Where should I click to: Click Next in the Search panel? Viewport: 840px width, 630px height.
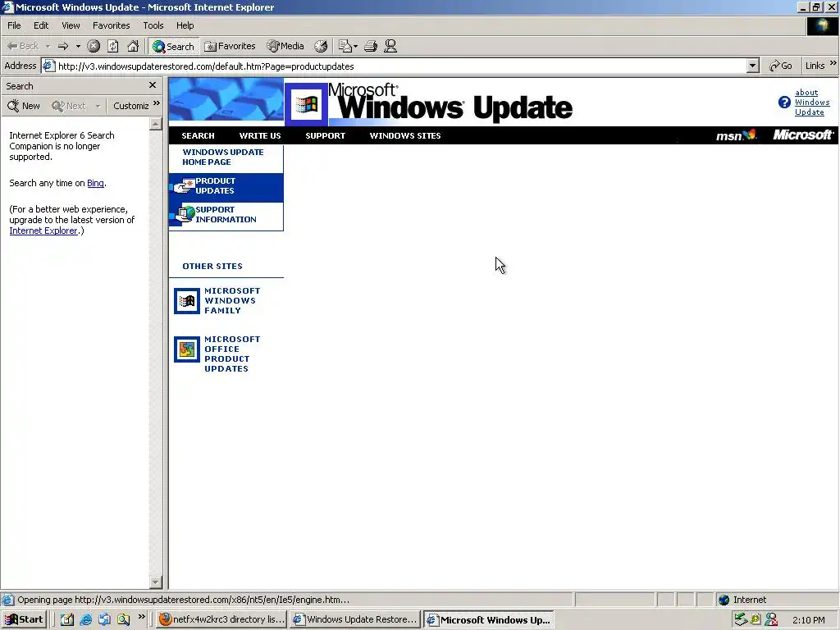69,106
